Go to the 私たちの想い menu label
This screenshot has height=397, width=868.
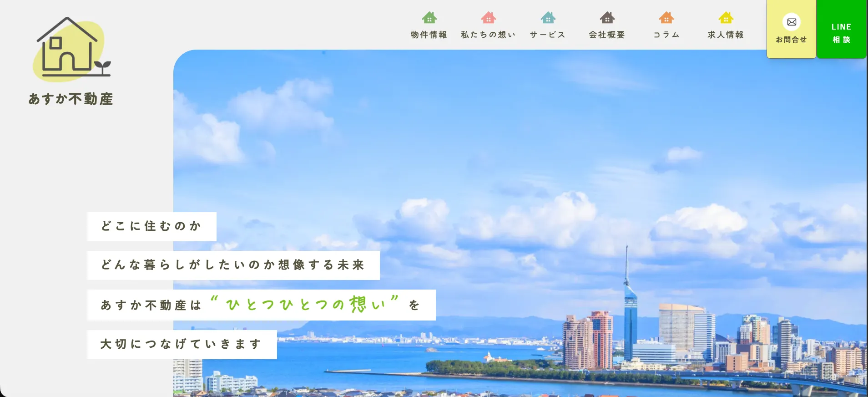(488, 35)
